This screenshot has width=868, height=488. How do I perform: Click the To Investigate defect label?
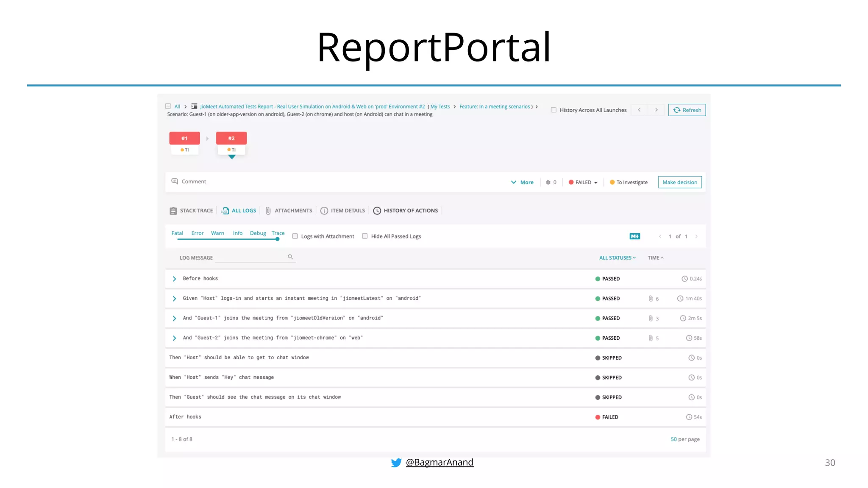pyautogui.click(x=629, y=182)
